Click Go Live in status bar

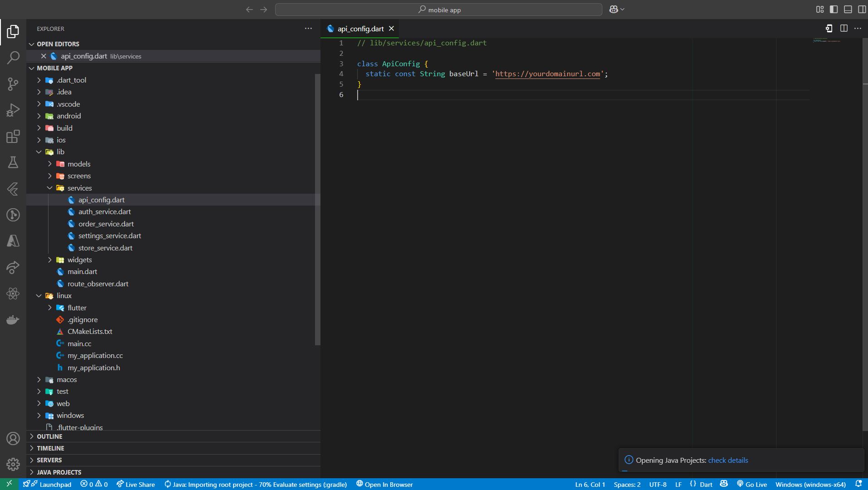752,485
